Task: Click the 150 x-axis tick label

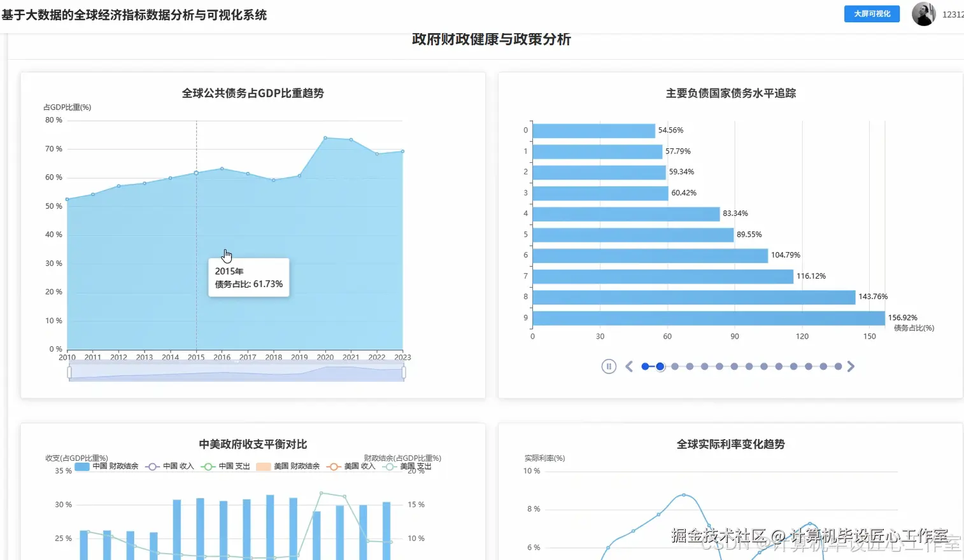Action: point(870,337)
